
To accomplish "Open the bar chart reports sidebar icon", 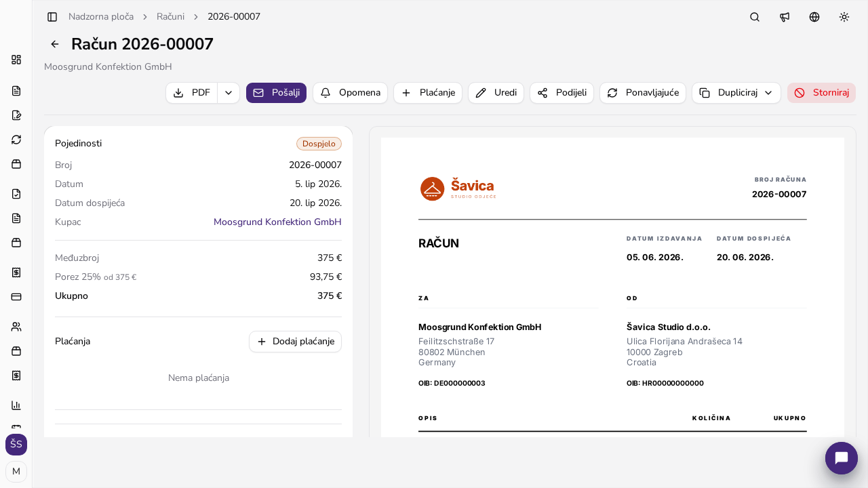I will tap(16, 405).
